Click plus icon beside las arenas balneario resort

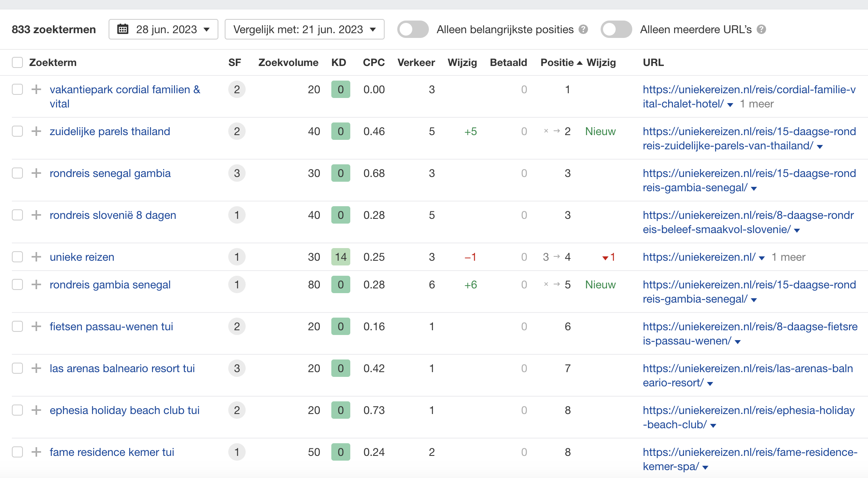36,368
